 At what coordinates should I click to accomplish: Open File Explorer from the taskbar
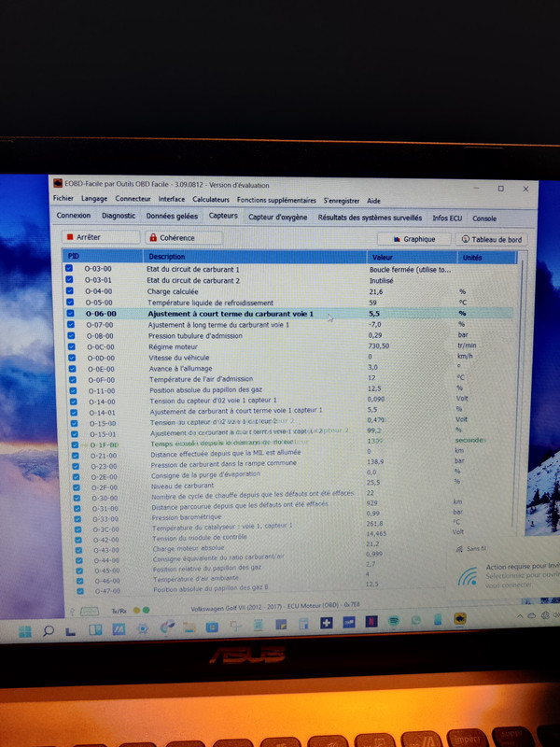pyautogui.click(x=189, y=627)
